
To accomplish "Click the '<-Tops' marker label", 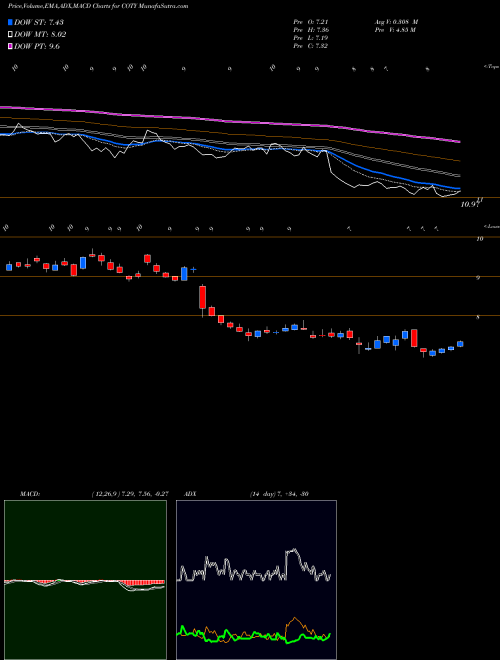I will pos(491,67).
